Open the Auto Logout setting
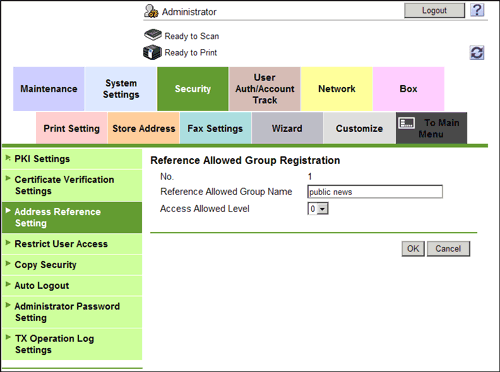500x372 pixels. 72,286
